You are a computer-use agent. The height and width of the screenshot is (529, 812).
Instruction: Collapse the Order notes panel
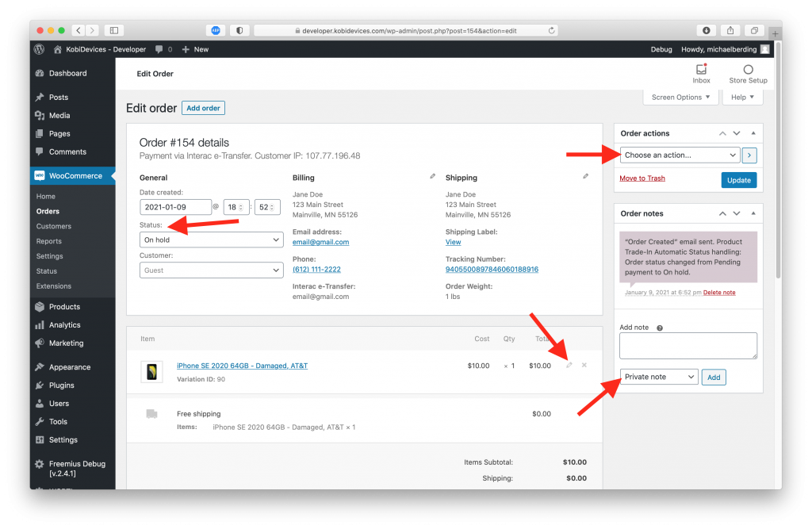click(x=753, y=213)
